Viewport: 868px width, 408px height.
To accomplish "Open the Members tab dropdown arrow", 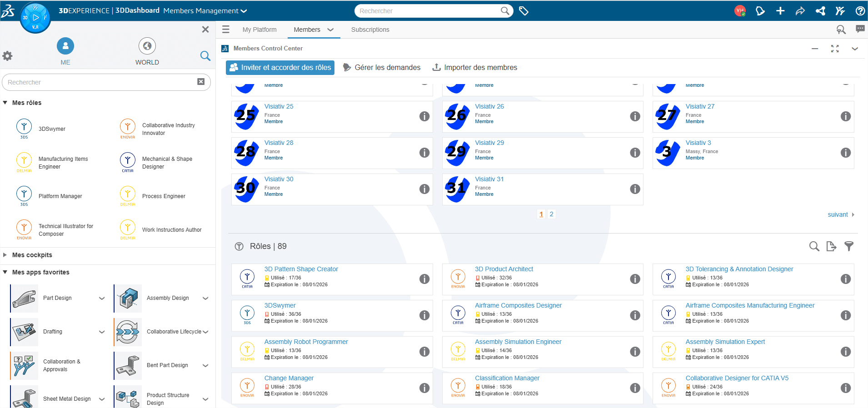I will click(x=330, y=30).
